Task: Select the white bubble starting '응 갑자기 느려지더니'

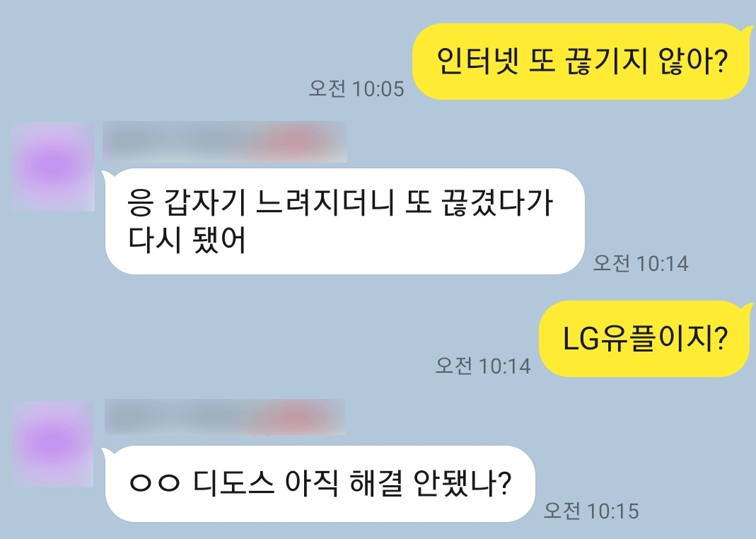Action: [344, 221]
